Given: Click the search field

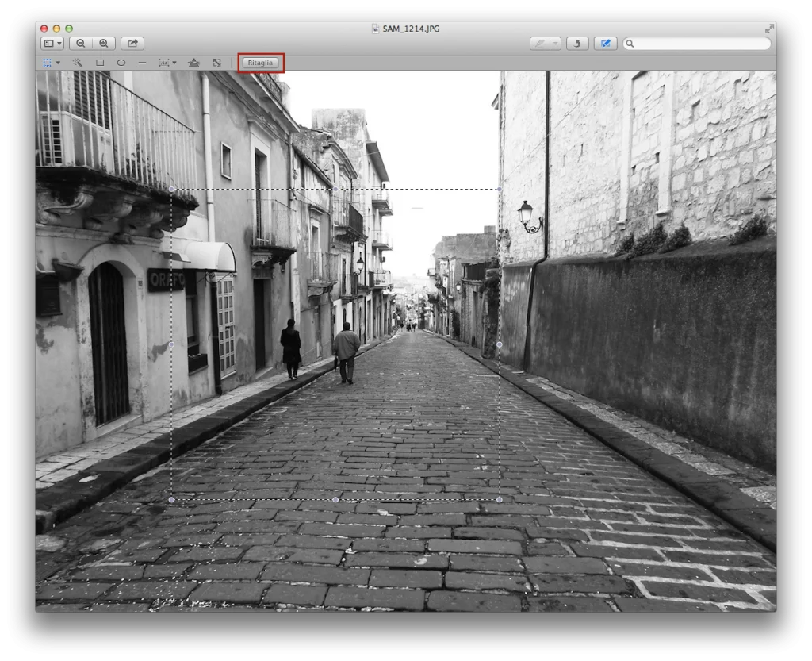Looking at the screenshot, I should tap(696, 44).
